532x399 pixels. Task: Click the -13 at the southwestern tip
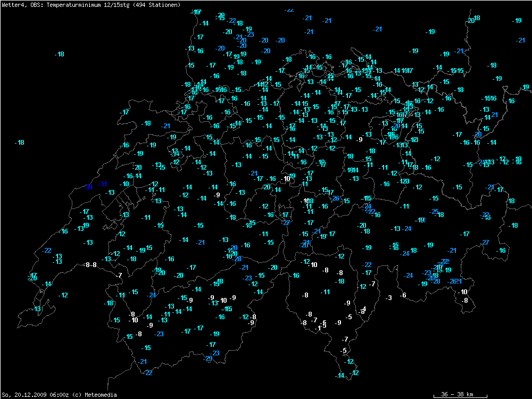pos(36,309)
